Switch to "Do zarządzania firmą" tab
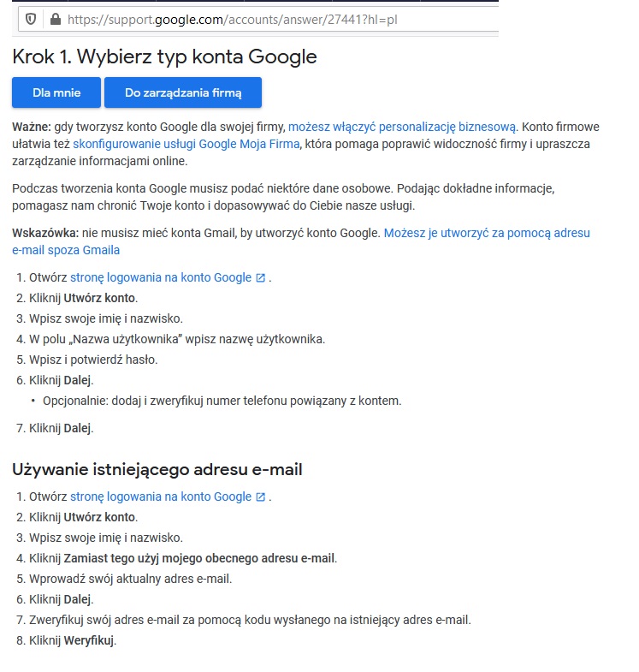The width and height of the screenshot is (639, 672). point(183,92)
